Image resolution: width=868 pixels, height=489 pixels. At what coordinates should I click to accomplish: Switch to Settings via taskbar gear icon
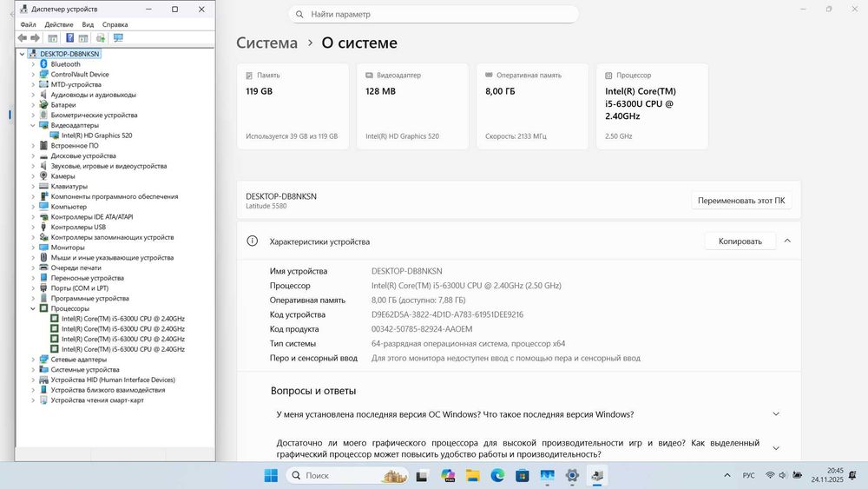572,475
